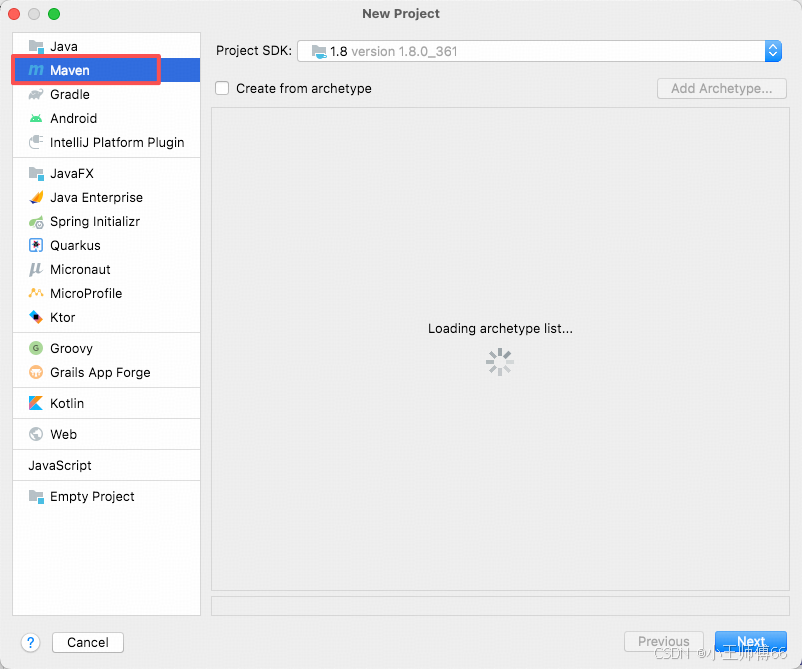The height and width of the screenshot is (669, 802).
Task: Click the Quarkus logo icon
Action: [x=36, y=246]
